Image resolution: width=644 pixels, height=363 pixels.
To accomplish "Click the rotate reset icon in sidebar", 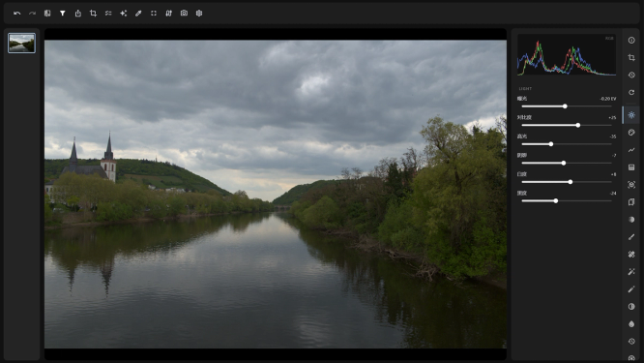I will click(x=631, y=92).
